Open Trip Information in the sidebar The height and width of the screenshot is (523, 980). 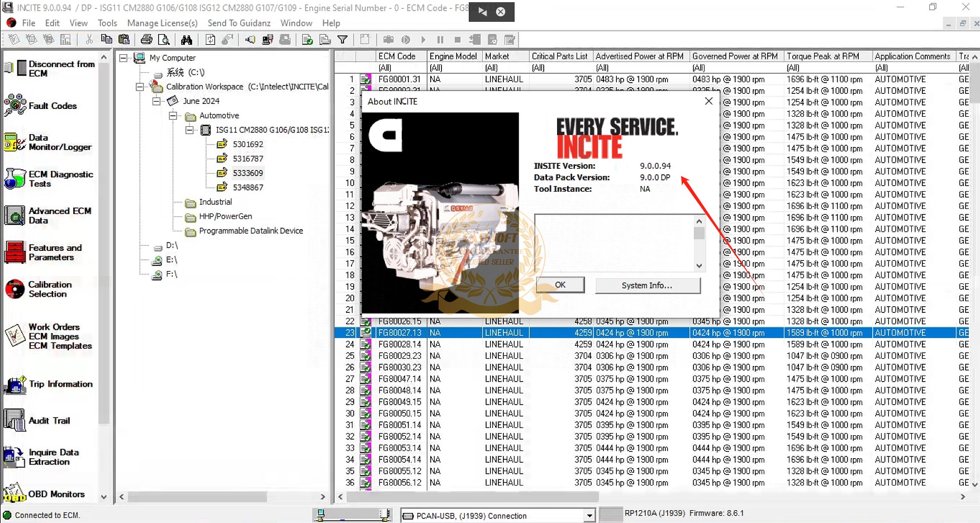(49, 384)
